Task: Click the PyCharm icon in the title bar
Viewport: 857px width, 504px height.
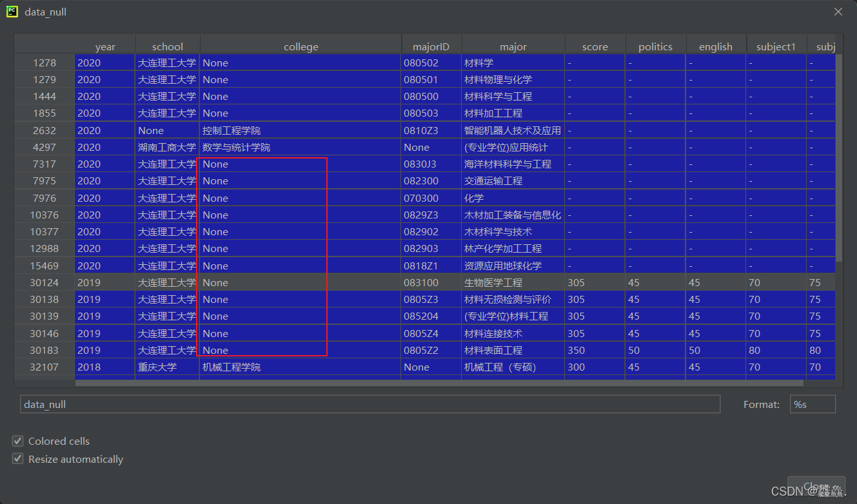Action: click(x=12, y=12)
